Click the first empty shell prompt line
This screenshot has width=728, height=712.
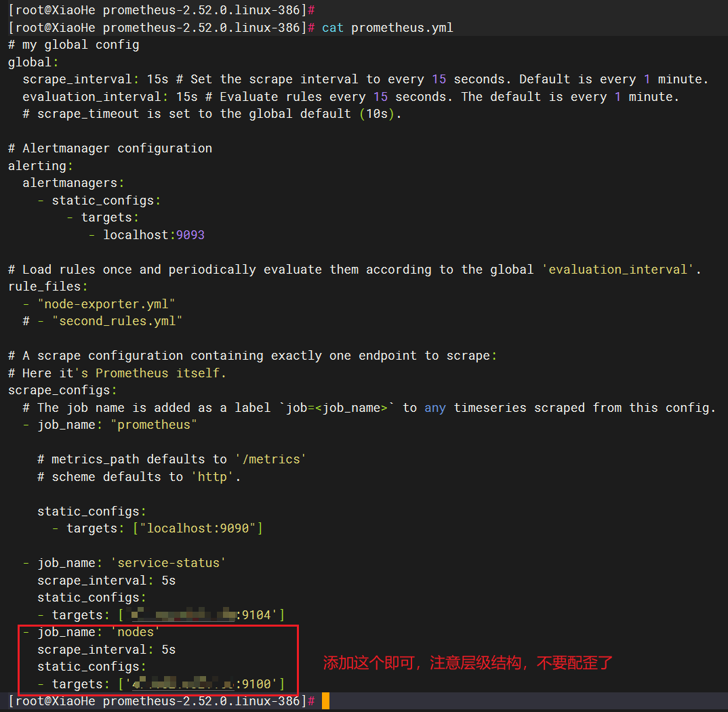tap(161, 10)
